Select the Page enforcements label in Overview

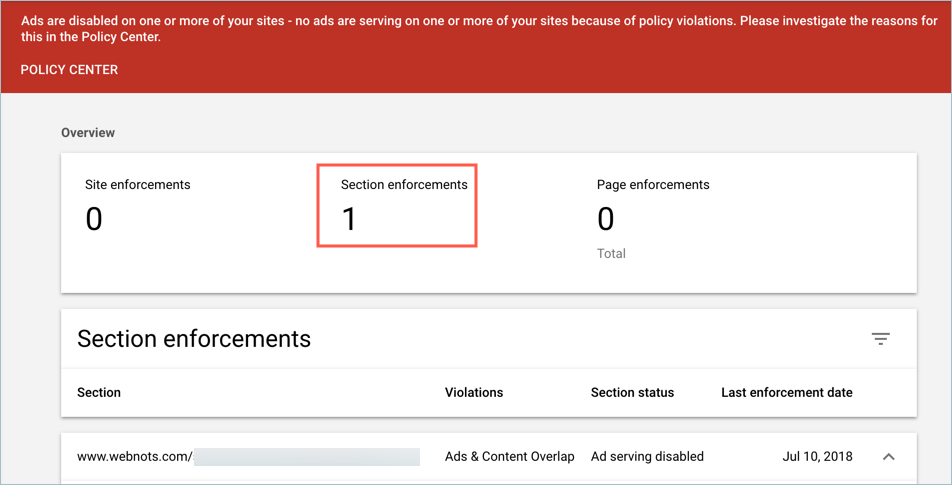653,185
